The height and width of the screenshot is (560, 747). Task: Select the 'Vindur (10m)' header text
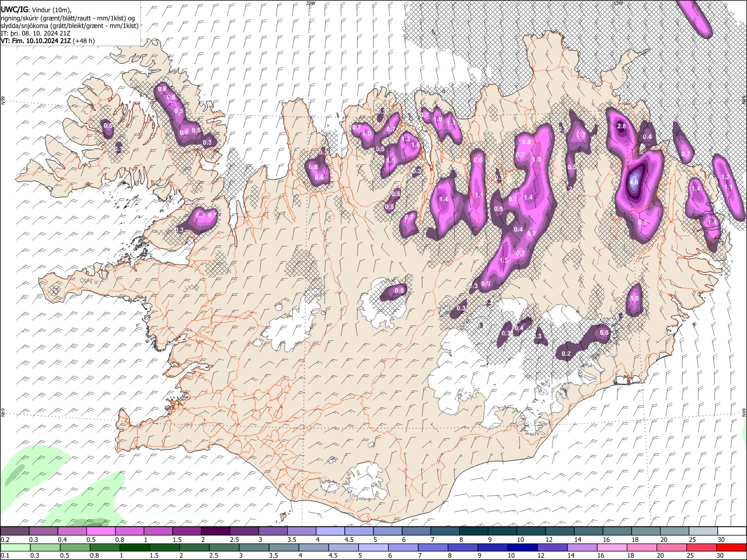50,10
